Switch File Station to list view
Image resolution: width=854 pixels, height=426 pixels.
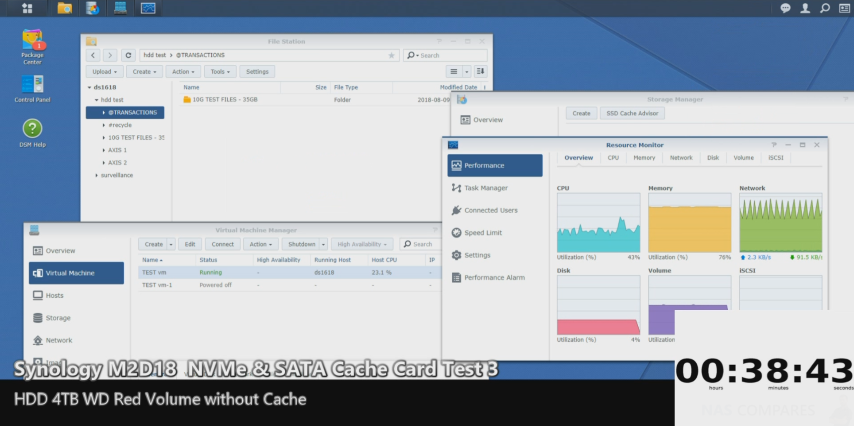(x=454, y=71)
